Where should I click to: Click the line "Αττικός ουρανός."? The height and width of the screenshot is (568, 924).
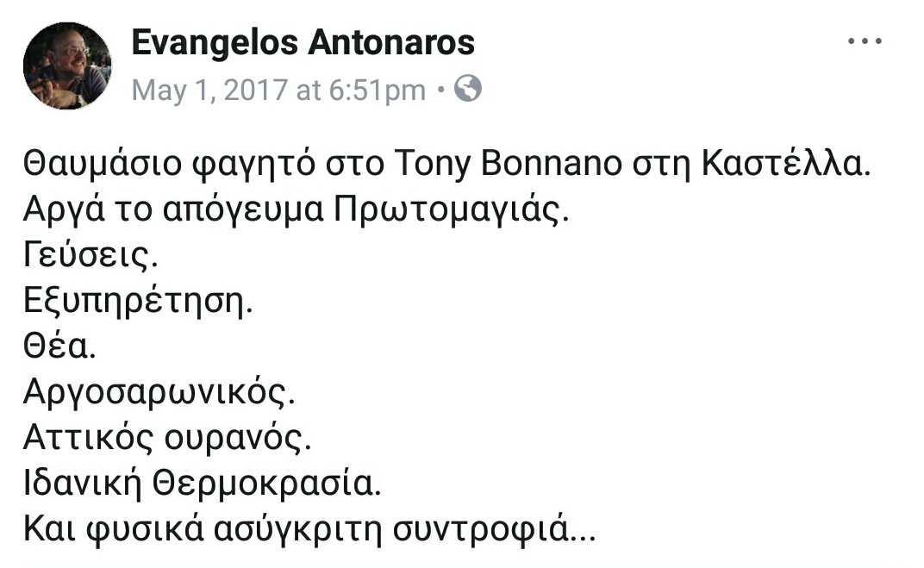pos(165,439)
